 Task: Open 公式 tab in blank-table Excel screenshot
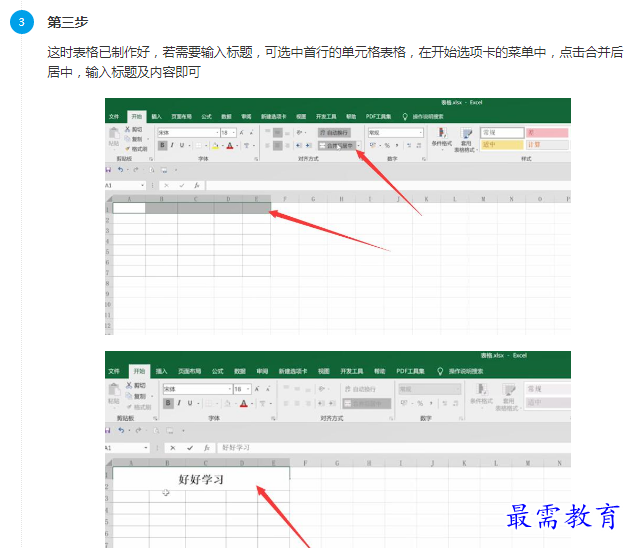click(206, 117)
